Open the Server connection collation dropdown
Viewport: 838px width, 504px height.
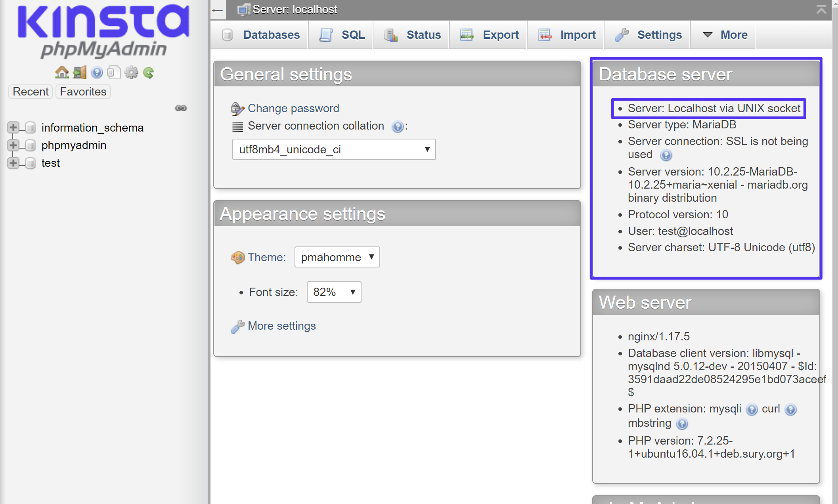coord(333,149)
